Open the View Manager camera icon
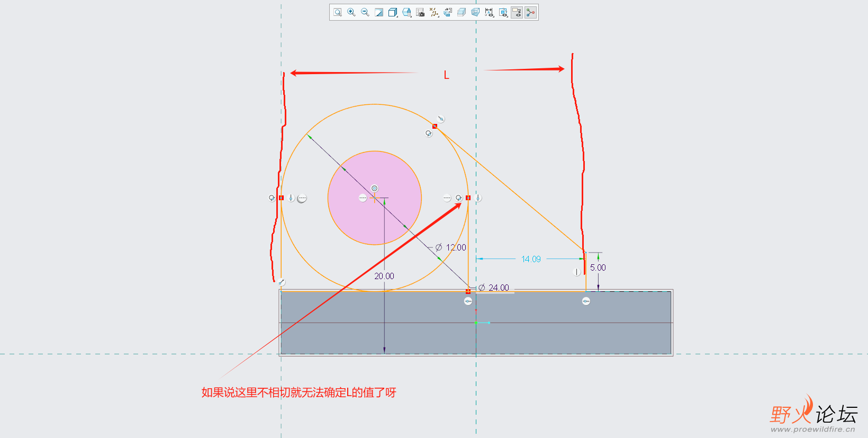 pyautogui.click(x=420, y=12)
